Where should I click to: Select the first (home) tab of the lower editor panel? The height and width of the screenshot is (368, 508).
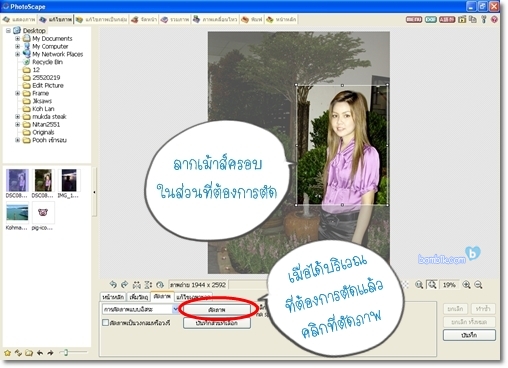(x=113, y=297)
